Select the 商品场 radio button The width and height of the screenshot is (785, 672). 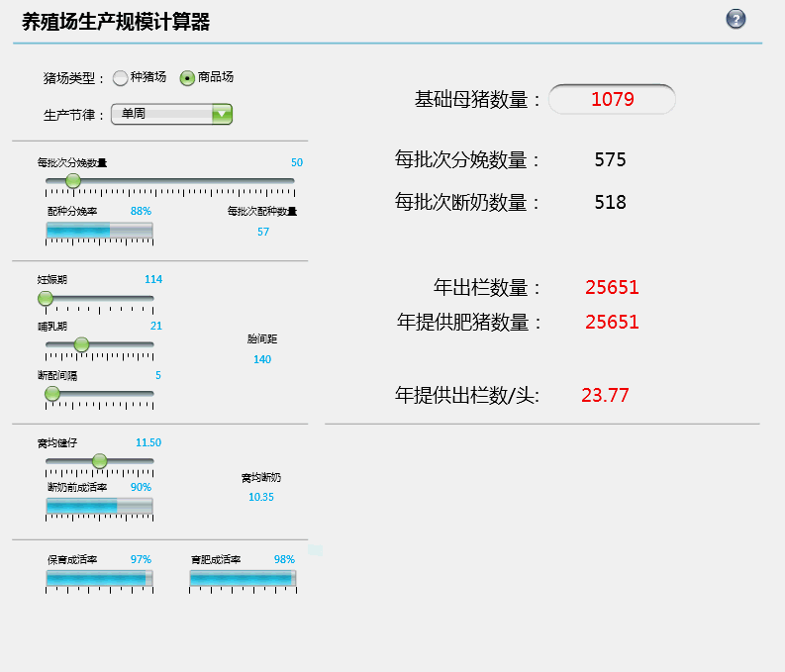pos(187,77)
